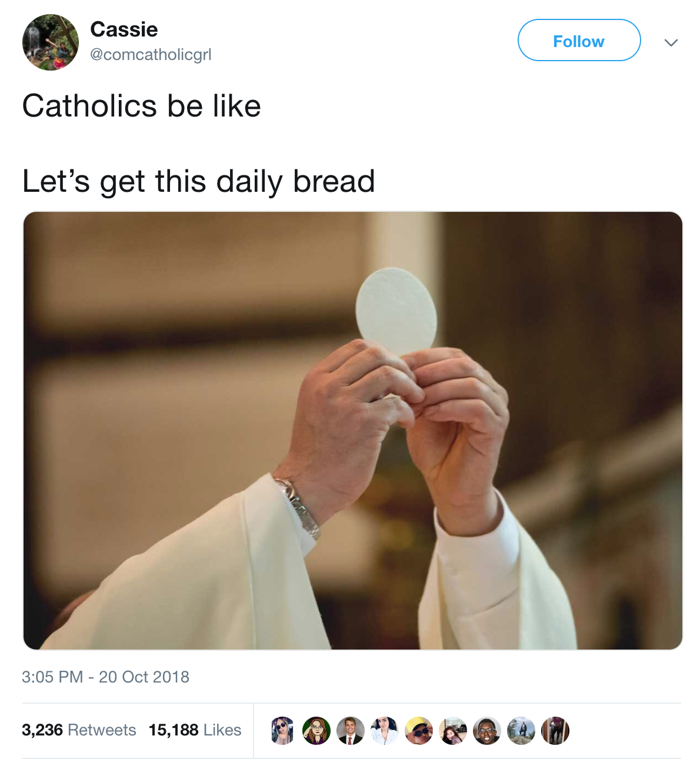The image size is (700, 759).
Task: Click the last liker avatar in the row
Action: coord(555,731)
